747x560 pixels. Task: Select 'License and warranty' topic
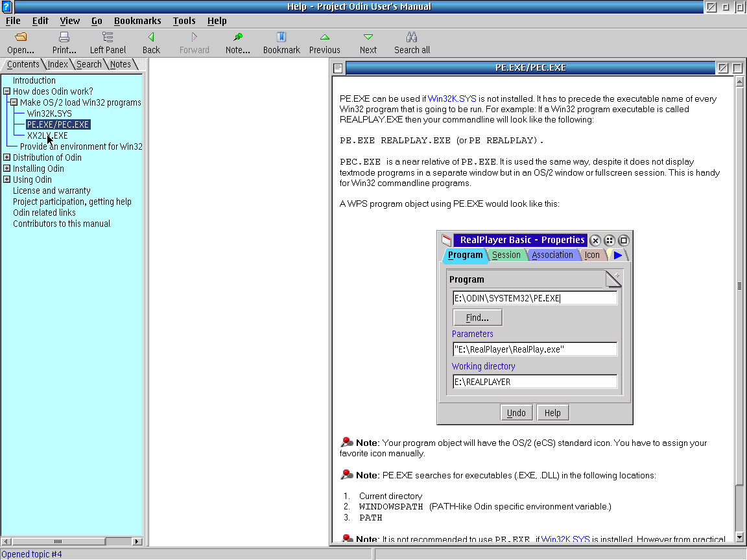coord(52,191)
